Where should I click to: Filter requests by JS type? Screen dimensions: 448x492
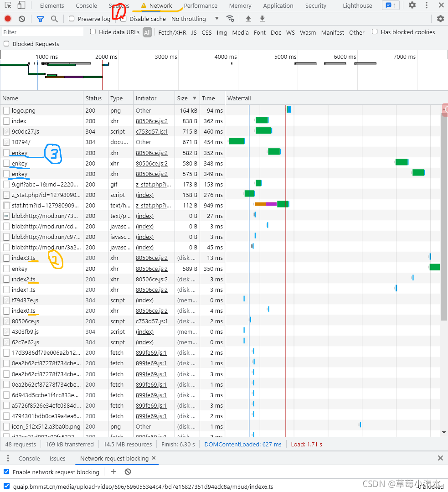[x=194, y=32]
